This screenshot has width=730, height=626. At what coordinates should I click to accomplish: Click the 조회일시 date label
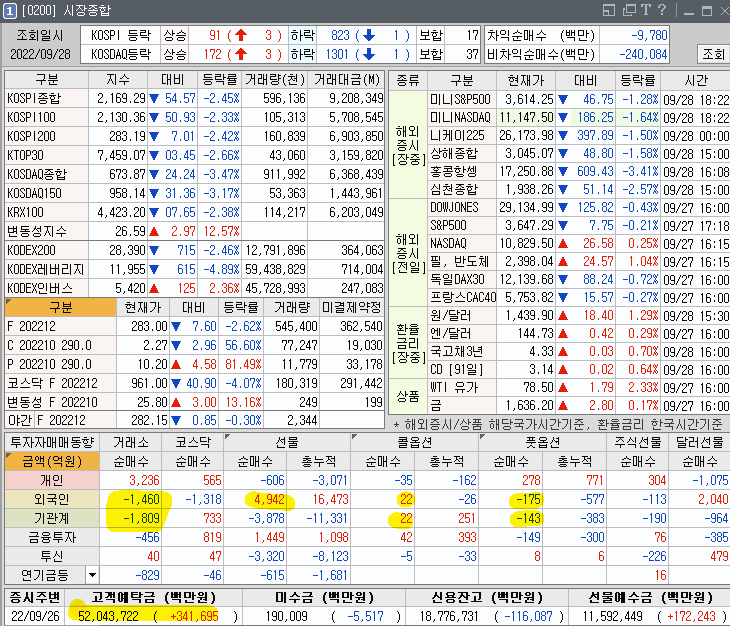tap(40, 34)
